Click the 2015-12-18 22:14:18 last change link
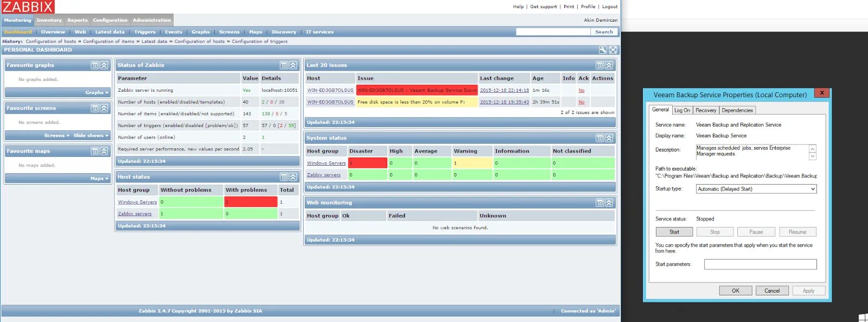This screenshot has width=868, height=322. point(504,90)
